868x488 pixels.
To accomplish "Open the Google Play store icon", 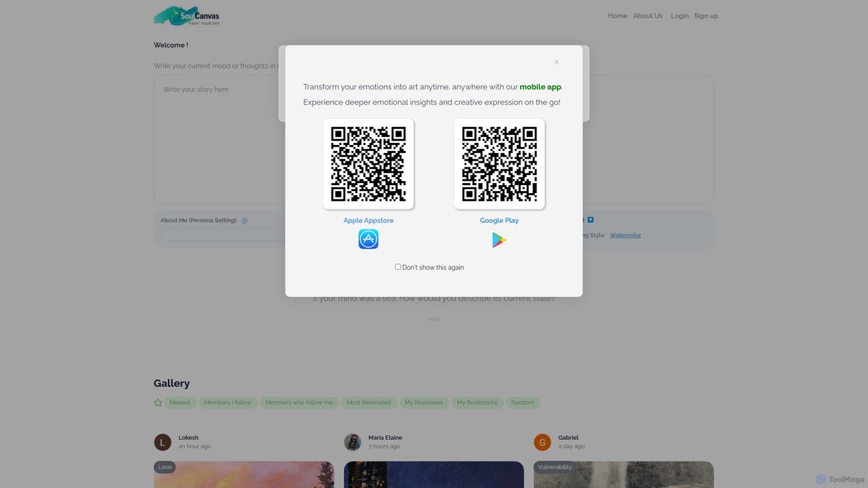I will [x=499, y=240].
